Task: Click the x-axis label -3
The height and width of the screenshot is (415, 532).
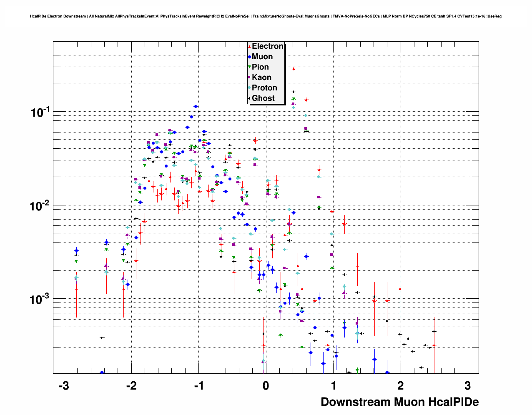Action: (x=63, y=385)
